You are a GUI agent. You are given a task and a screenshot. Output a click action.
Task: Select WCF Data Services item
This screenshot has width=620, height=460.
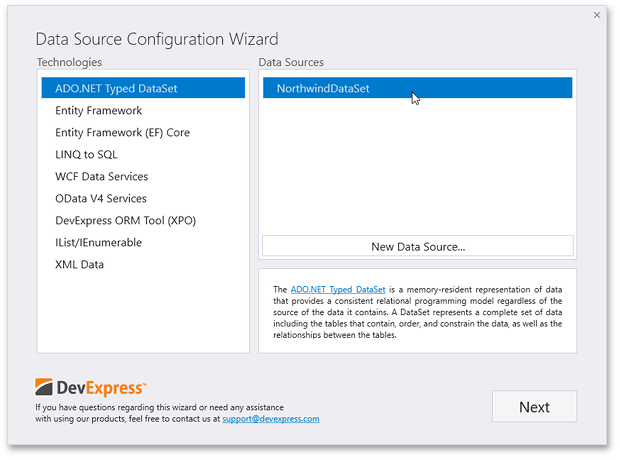(x=143, y=176)
